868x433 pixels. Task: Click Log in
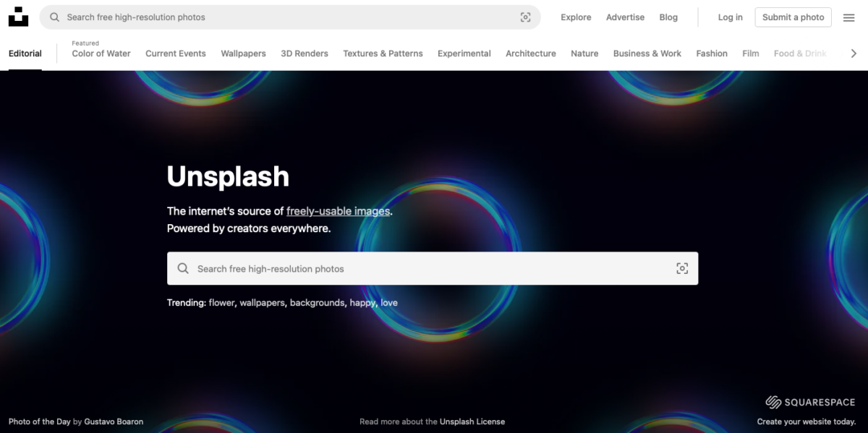(730, 17)
